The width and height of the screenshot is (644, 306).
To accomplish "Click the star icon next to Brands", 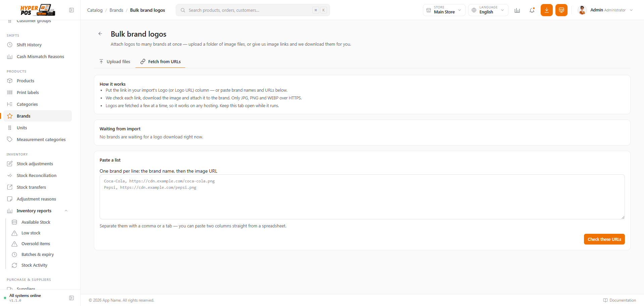I will pyautogui.click(x=10, y=116).
